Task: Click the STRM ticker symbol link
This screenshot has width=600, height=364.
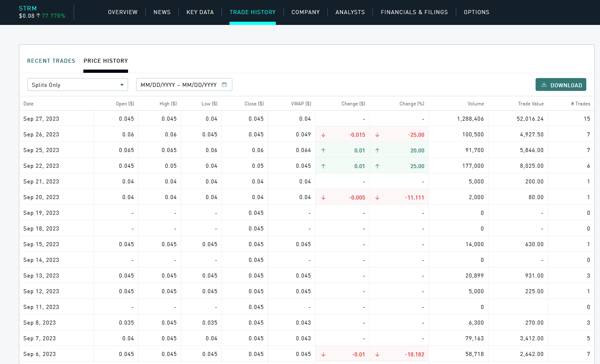Action: [x=28, y=8]
